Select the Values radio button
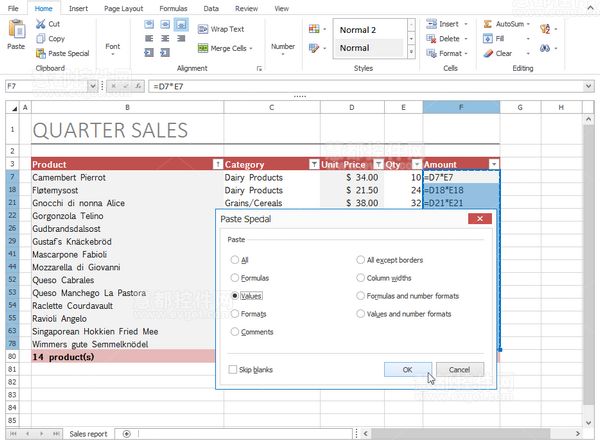 tap(235, 296)
